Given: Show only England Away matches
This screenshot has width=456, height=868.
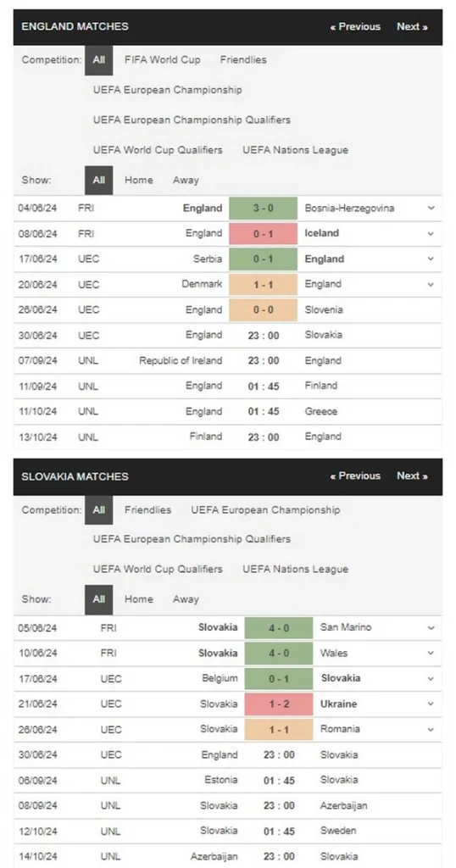Looking at the screenshot, I should click(186, 180).
